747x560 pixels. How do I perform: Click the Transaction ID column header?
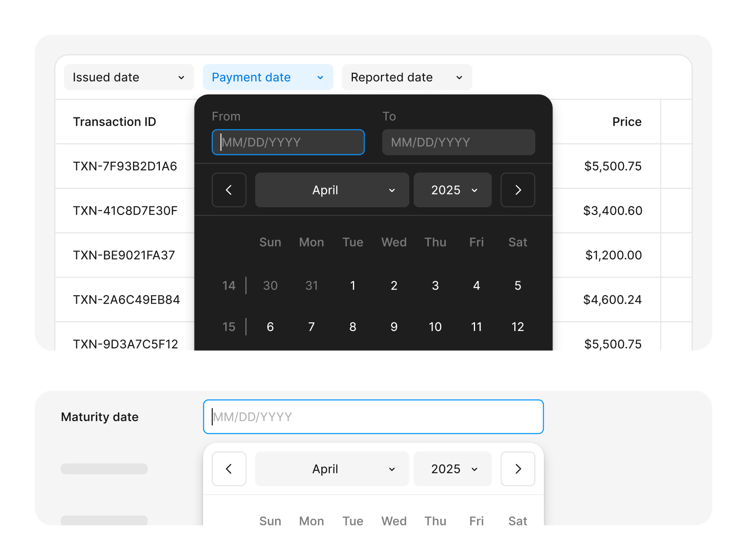(114, 122)
